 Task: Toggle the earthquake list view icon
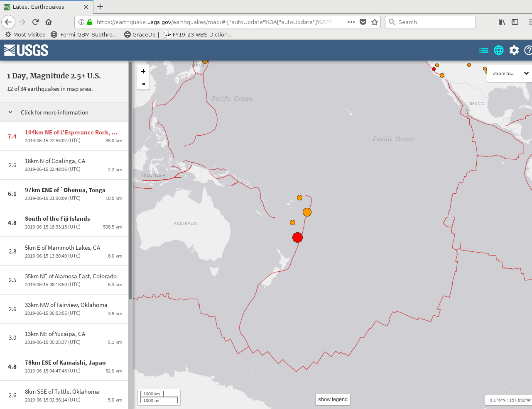[x=483, y=50]
